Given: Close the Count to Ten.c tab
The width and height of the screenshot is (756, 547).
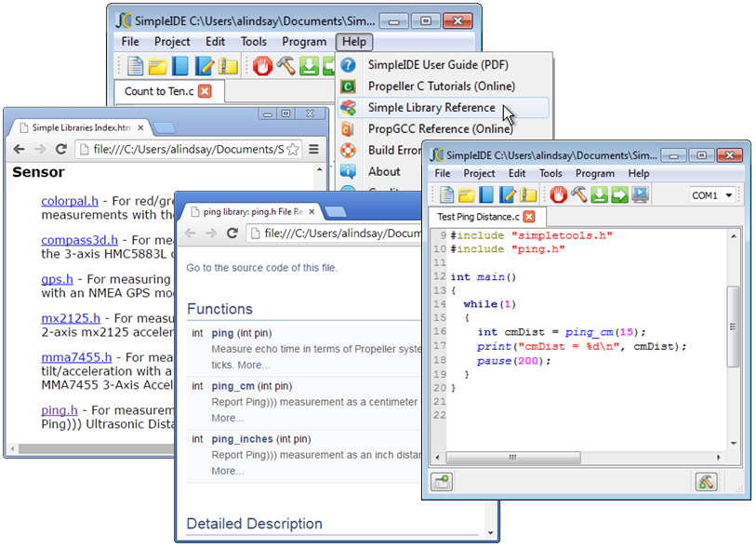Looking at the screenshot, I should click(205, 91).
